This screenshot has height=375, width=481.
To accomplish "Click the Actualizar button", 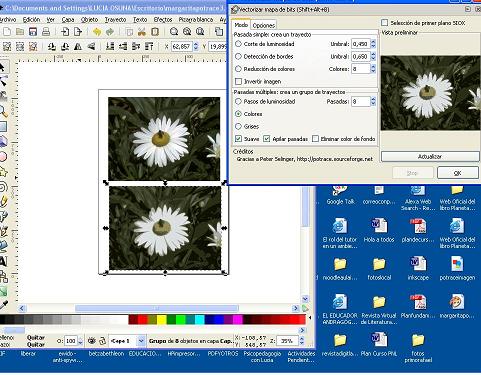I will [430, 156].
